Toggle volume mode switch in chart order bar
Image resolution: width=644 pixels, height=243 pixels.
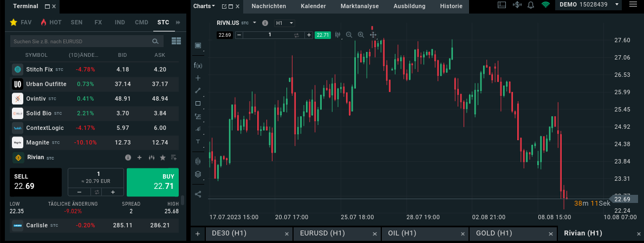click(x=296, y=35)
